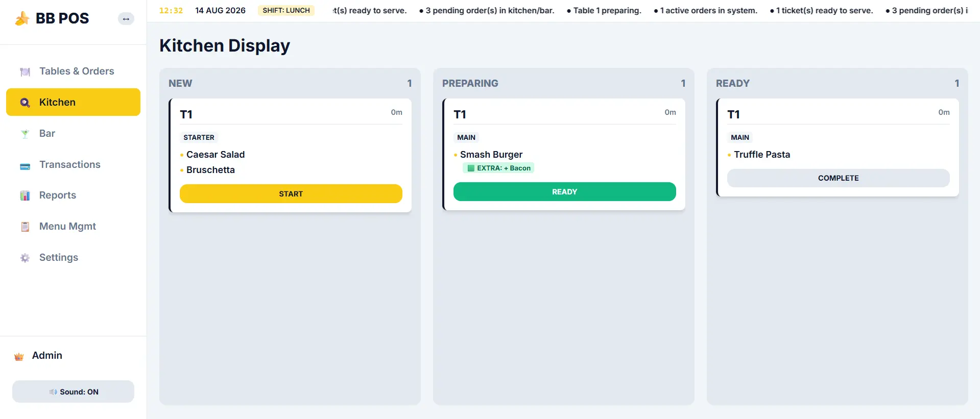This screenshot has width=980, height=419.
Task: Complete the Truffle Pasta ticket
Action: [x=839, y=178]
